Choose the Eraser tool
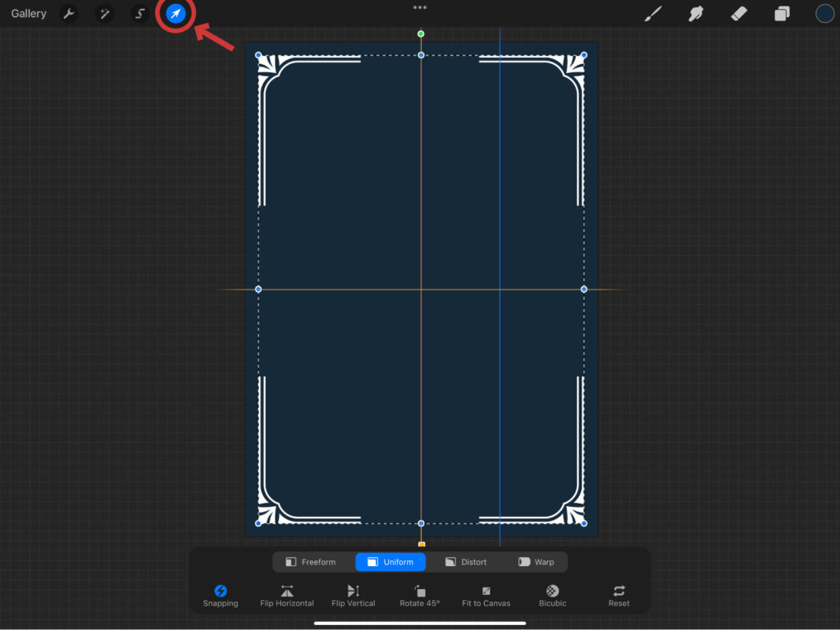This screenshot has height=630, width=840. (x=739, y=14)
